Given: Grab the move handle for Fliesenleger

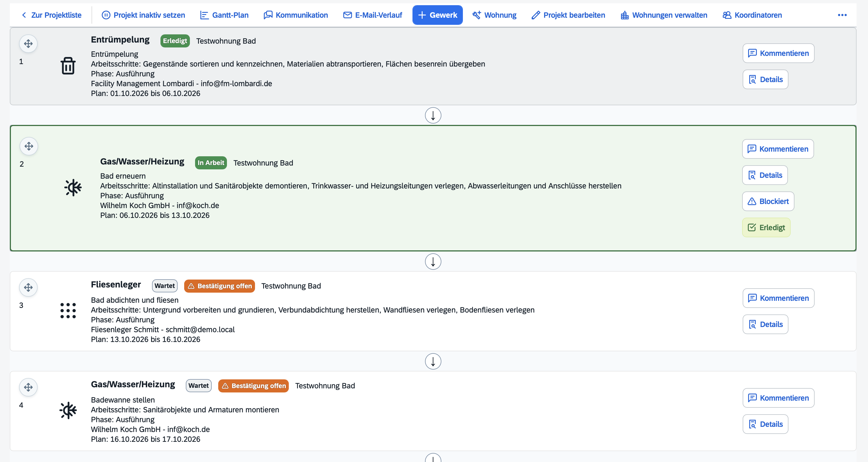Looking at the screenshot, I should pos(28,288).
